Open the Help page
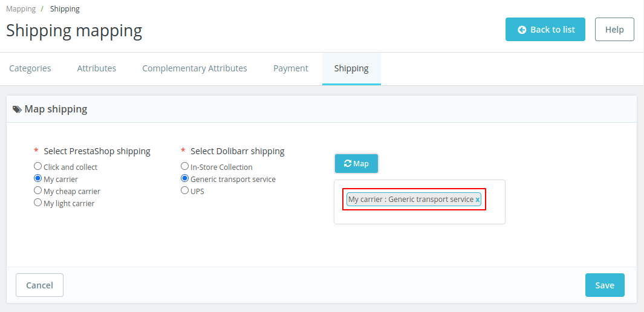Image resolution: width=644 pixels, height=312 pixels. (x=614, y=30)
